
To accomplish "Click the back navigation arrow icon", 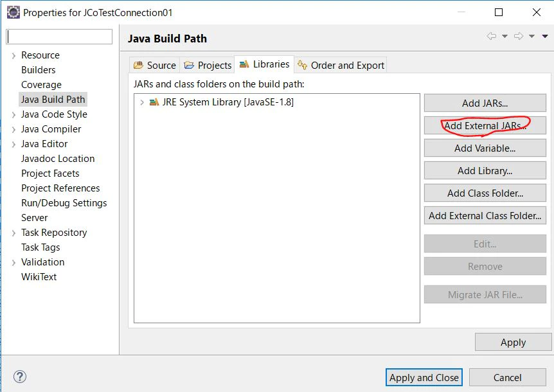I will pyautogui.click(x=492, y=36).
